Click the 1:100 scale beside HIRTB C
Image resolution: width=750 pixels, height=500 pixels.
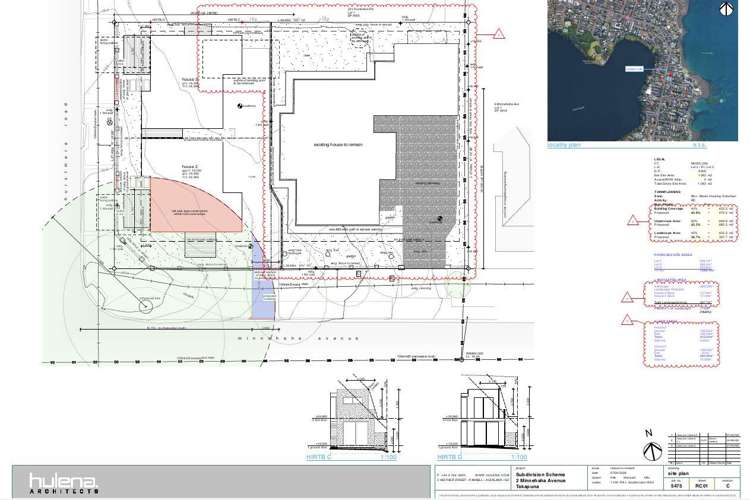[x=388, y=457]
